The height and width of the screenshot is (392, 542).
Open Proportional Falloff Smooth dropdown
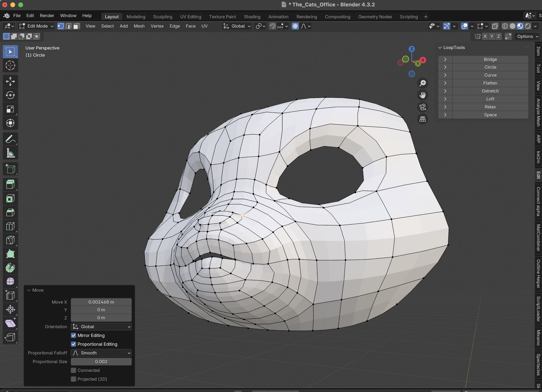tap(101, 353)
